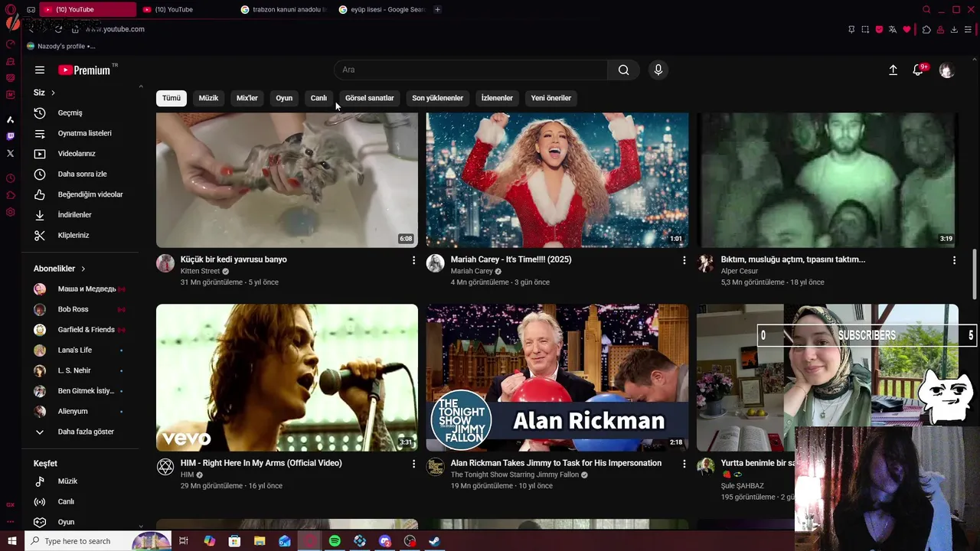
Task: Switch to trabzon kanuni anadolu tab
Action: (x=283, y=9)
